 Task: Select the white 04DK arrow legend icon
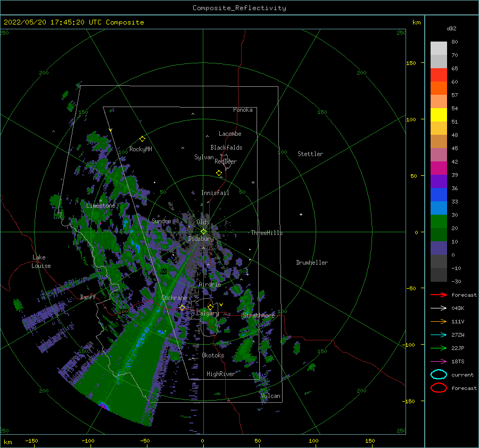click(439, 308)
